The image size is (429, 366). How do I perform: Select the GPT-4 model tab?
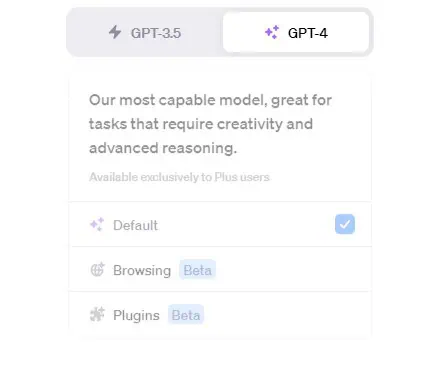[296, 32]
